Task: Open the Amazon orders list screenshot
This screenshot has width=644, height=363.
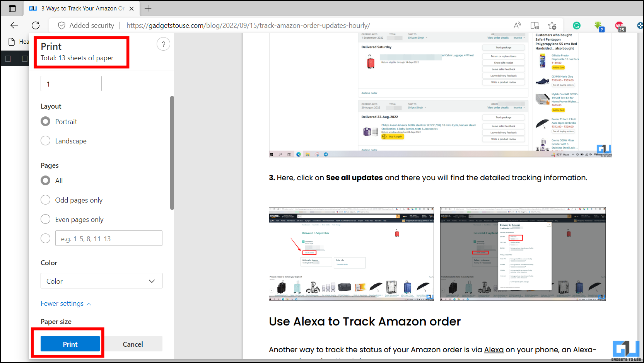Action: tap(441, 95)
